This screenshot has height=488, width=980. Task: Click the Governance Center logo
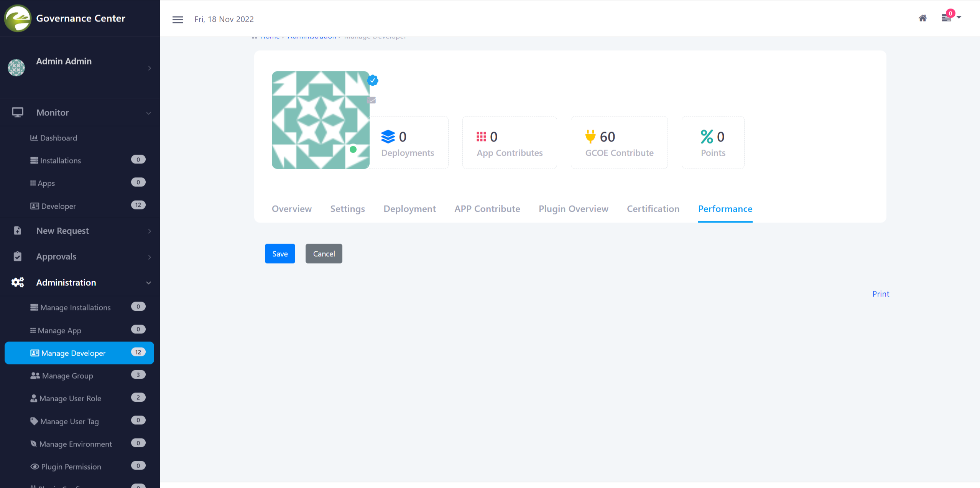(18, 18)
